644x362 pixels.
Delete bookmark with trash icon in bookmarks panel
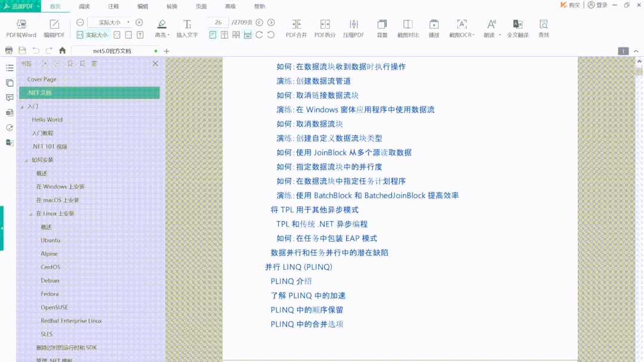94,64
